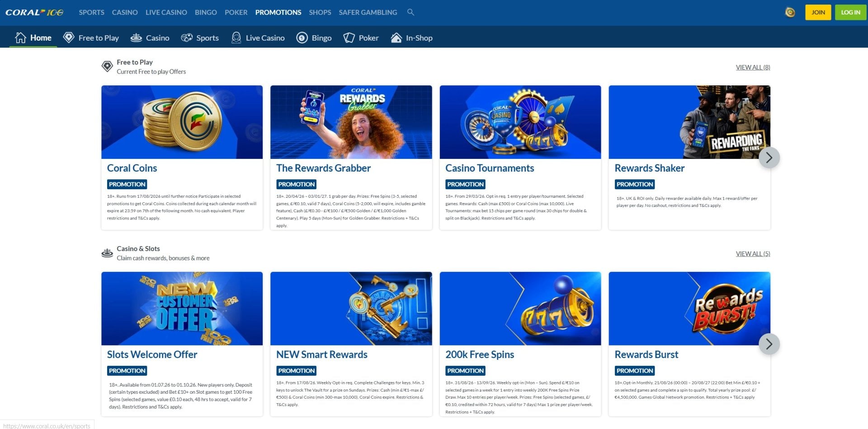Open the New Customer Offer image
The height and width of the screenshot is (429, 868).
[x=182, y=308]
